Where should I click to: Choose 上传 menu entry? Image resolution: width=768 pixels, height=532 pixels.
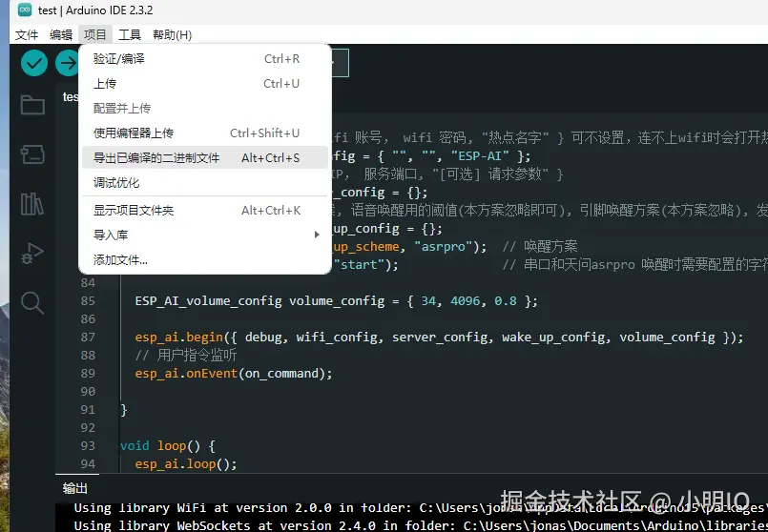(x=205, y=84)
